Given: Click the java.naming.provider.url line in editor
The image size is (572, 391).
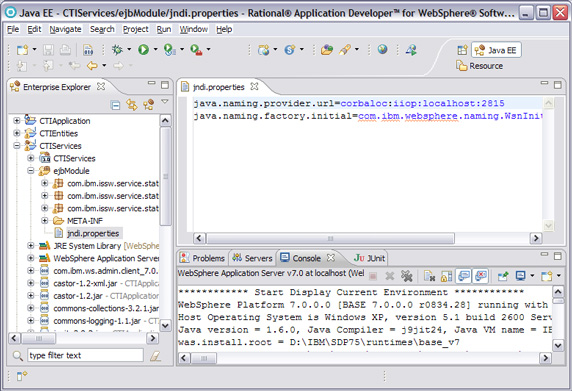Looking at the screenshot, I should tap(349, 104).
